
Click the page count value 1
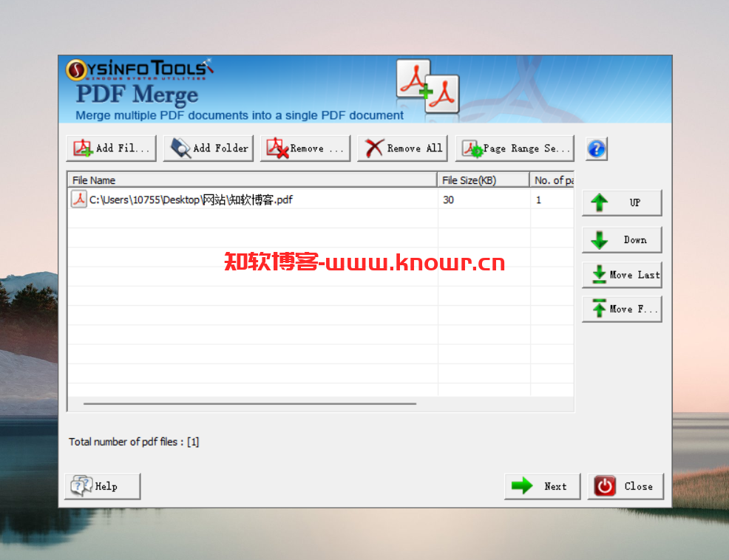(x=538, y=199)
